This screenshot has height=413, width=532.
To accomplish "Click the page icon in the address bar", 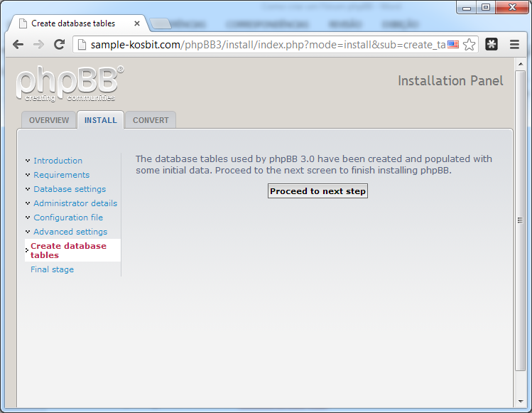I will (82, 45).
